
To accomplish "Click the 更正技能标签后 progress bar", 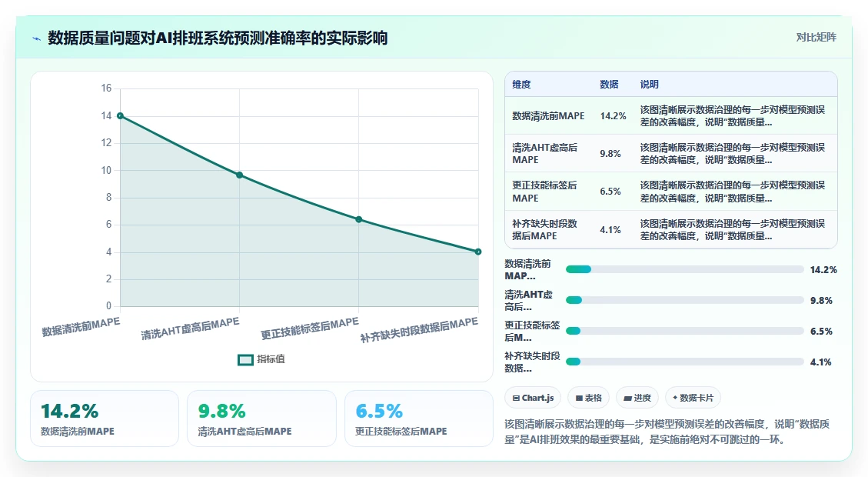I will tap(685, 332).
